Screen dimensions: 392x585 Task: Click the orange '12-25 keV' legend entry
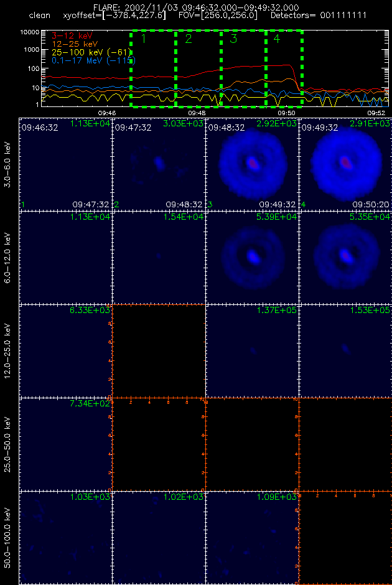tap(74, 44)
